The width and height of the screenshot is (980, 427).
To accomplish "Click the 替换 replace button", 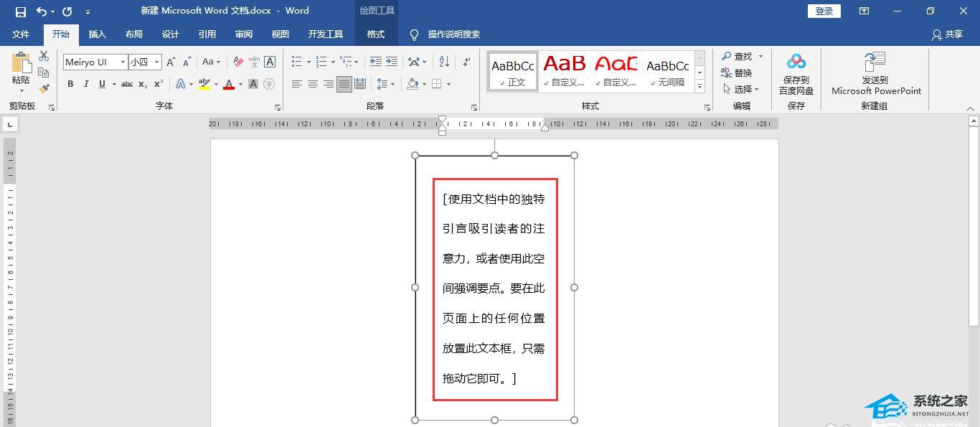I will (x=737, y=72).
